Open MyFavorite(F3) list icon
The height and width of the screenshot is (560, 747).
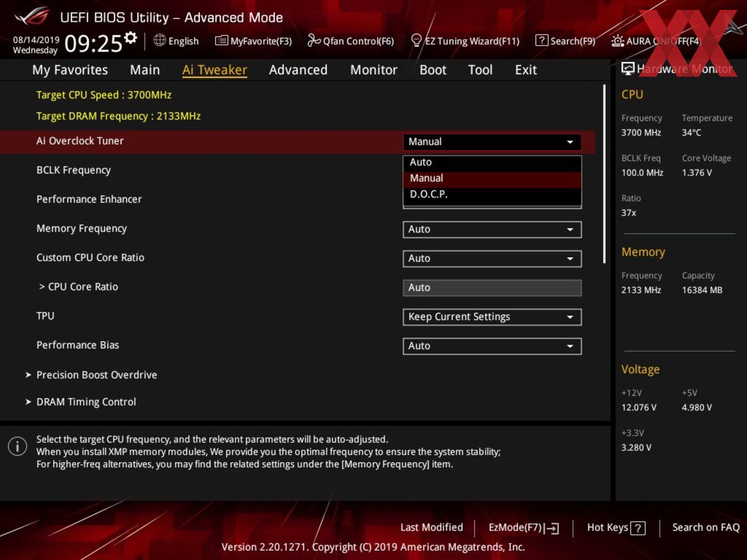pos(221,41)
